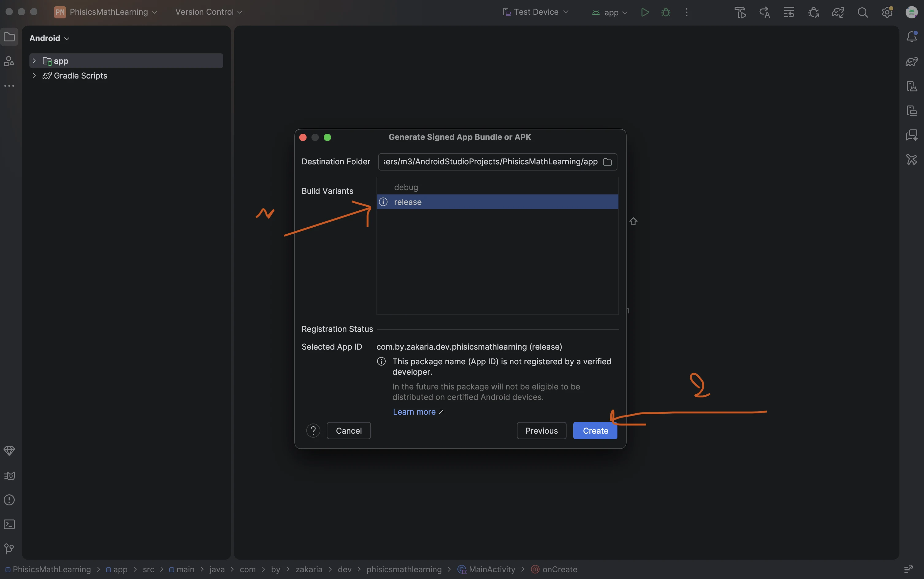Open Resource Manager in the left sidebar
This screenshot has height=579, width=924.
point(9,61)
